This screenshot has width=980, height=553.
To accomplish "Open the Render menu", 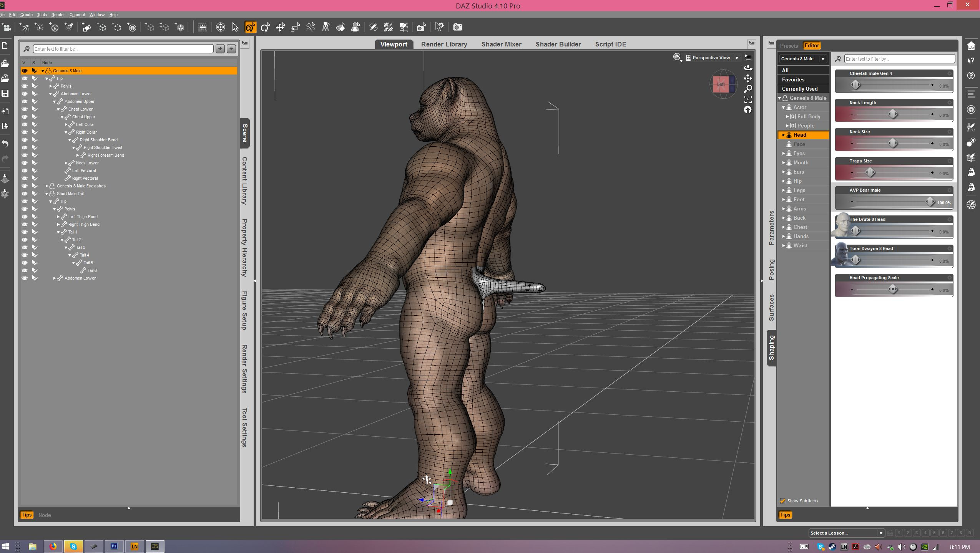I will click(x=58, y=15).
